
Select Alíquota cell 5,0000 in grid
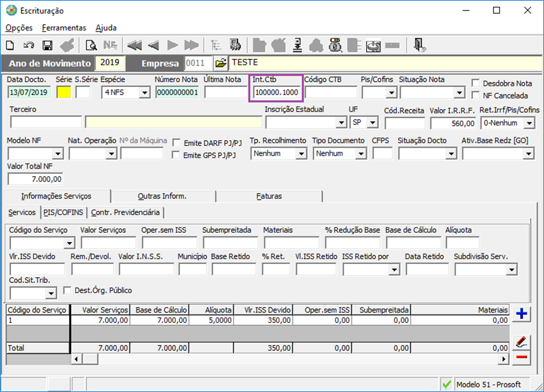point(211,320)
